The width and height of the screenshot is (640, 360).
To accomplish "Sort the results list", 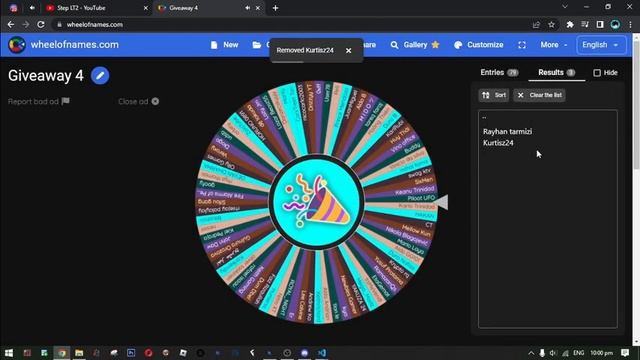I will (493, 95).
